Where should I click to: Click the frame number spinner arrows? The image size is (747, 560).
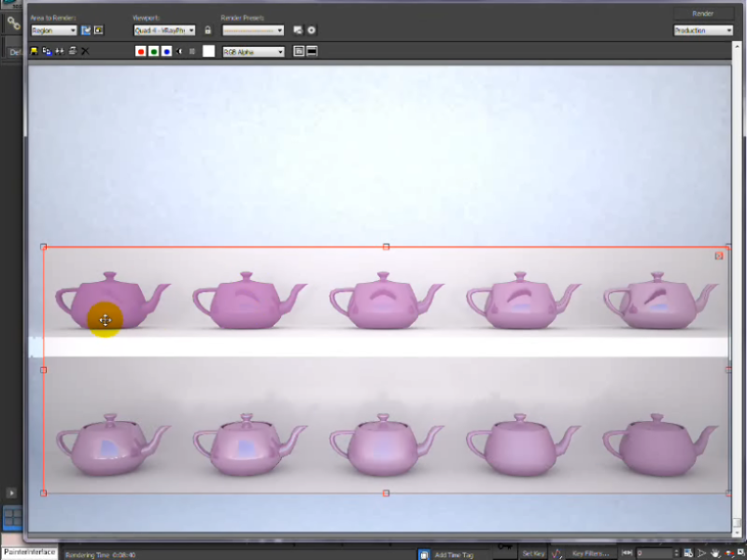[676, 553]
